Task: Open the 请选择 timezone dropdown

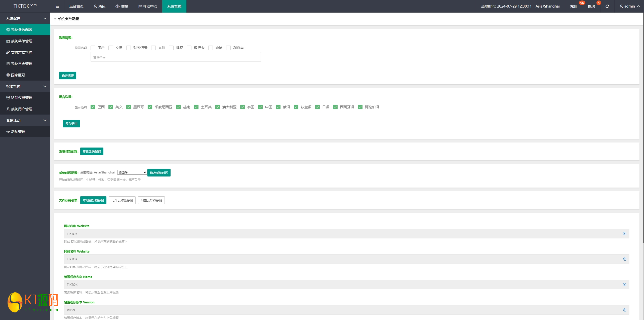Action: pos(132,172)
